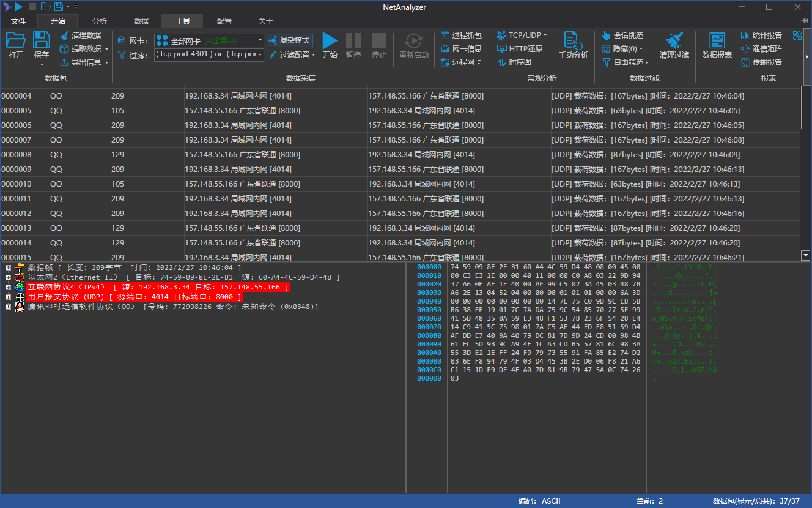
Task: Open 网卡信息 adapter info
Action: [461, 49]
